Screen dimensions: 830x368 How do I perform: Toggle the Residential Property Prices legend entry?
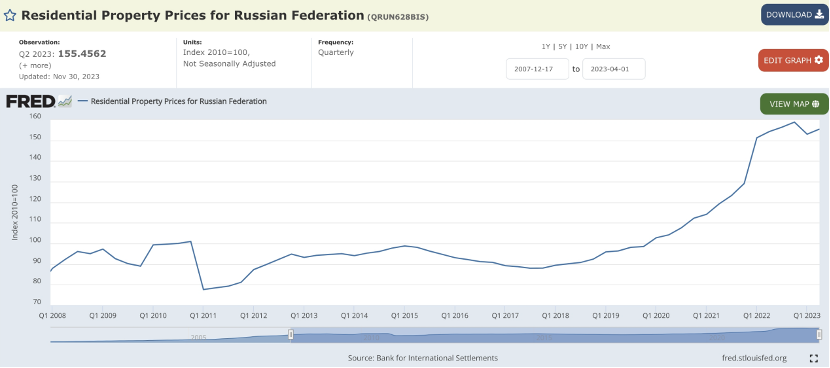click(x=172, y=101)
